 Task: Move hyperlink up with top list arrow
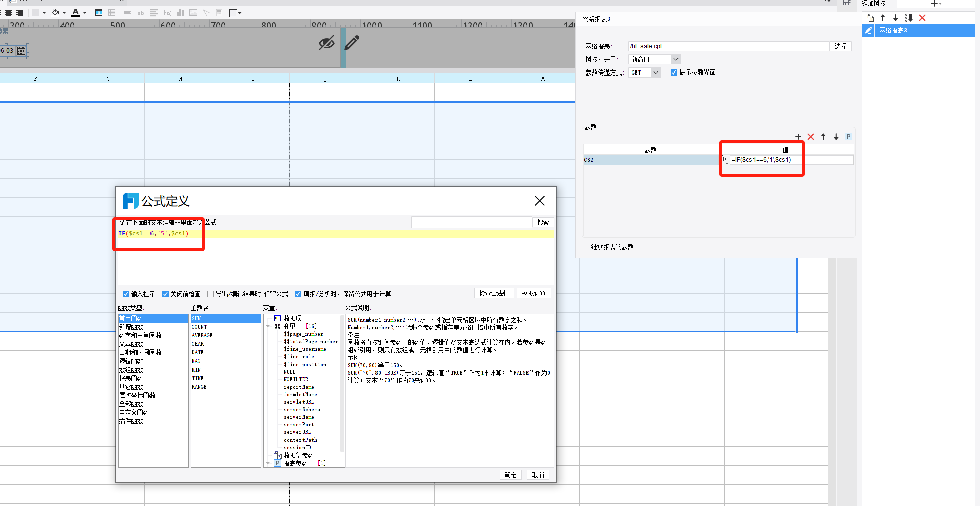pyautogui.click(x=883, y=18)
